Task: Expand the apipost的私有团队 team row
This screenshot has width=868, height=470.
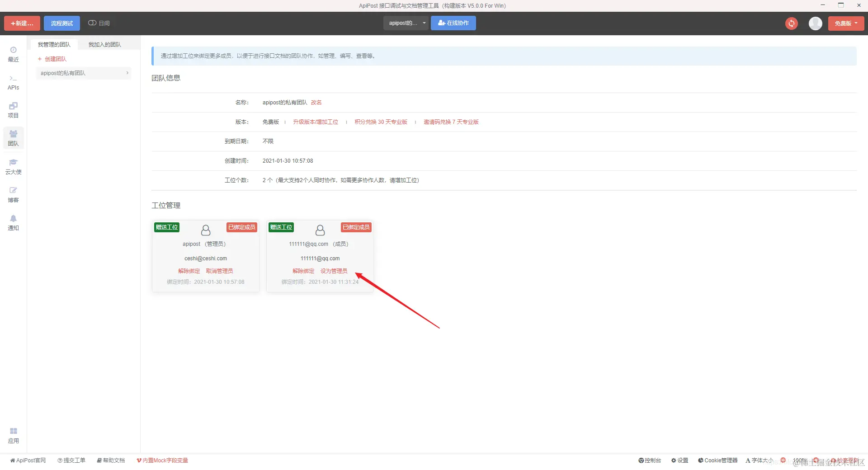Action: (84, 73)
